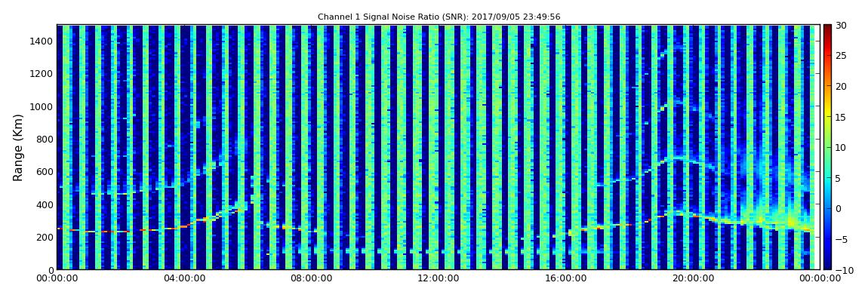Click the 04:00:00 time tick label
Viewport: 868px width, 307px height.
(x=183, y=279)
